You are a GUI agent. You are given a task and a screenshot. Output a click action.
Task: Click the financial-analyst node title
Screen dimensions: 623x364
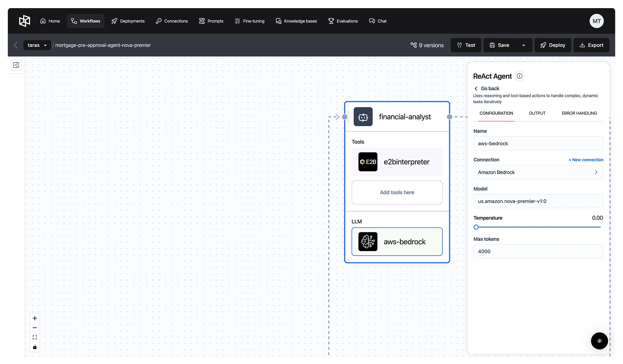[405, 116]
